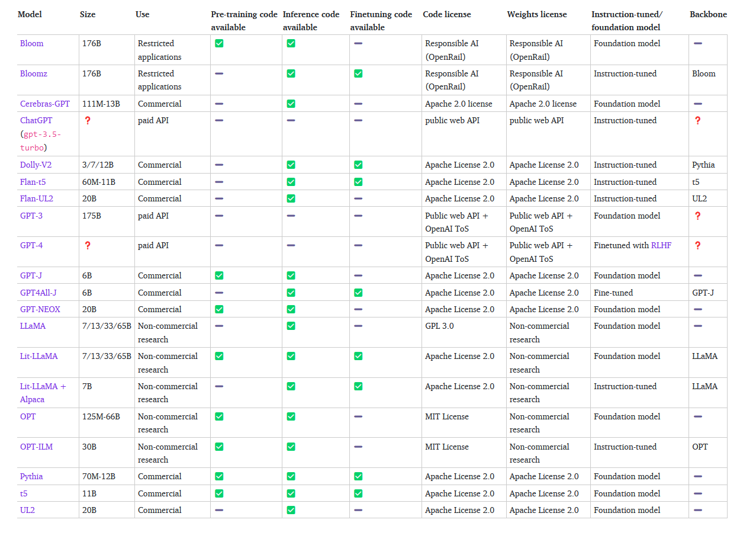Open the Flan-t5 model link

coord(33,182)
